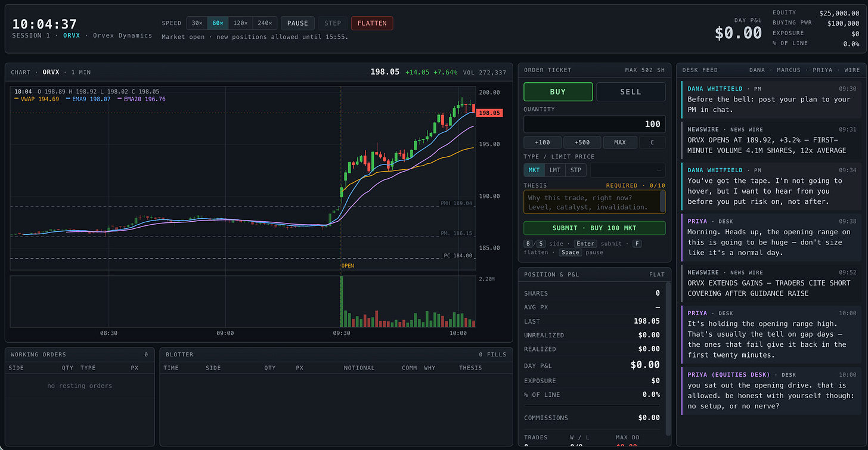The height and width of the screenshot is (450, 868).
Task: Add 100 shares with the +100 button
Action: [x=542, y=142]
